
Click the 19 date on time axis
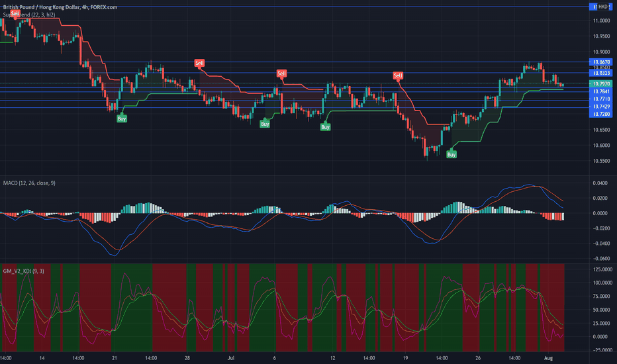(x=405, y=358)
